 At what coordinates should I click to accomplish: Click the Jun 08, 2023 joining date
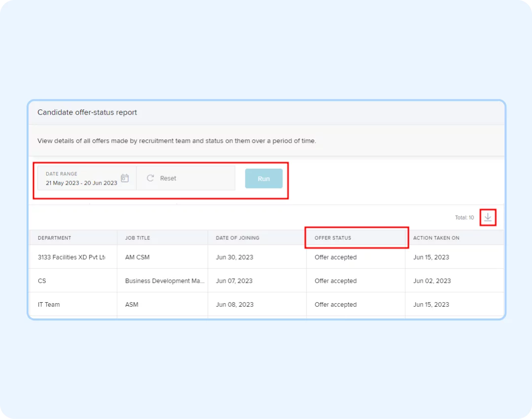point(235,305)
